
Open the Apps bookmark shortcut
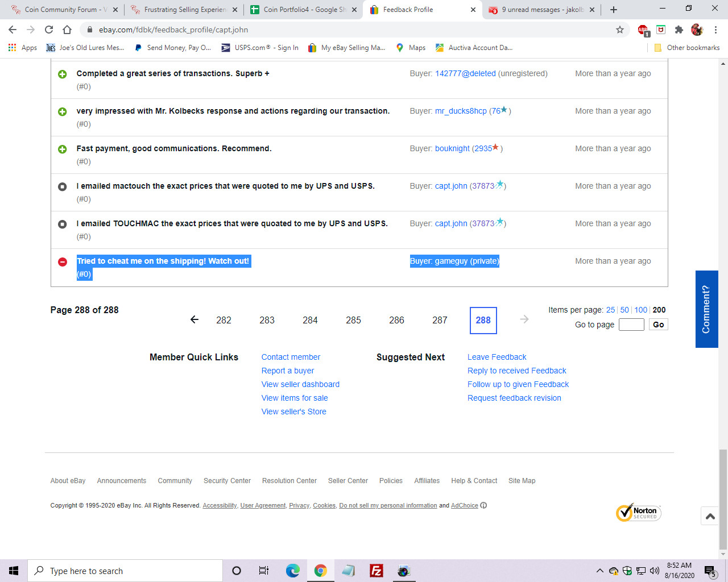[x=23, y=48]
